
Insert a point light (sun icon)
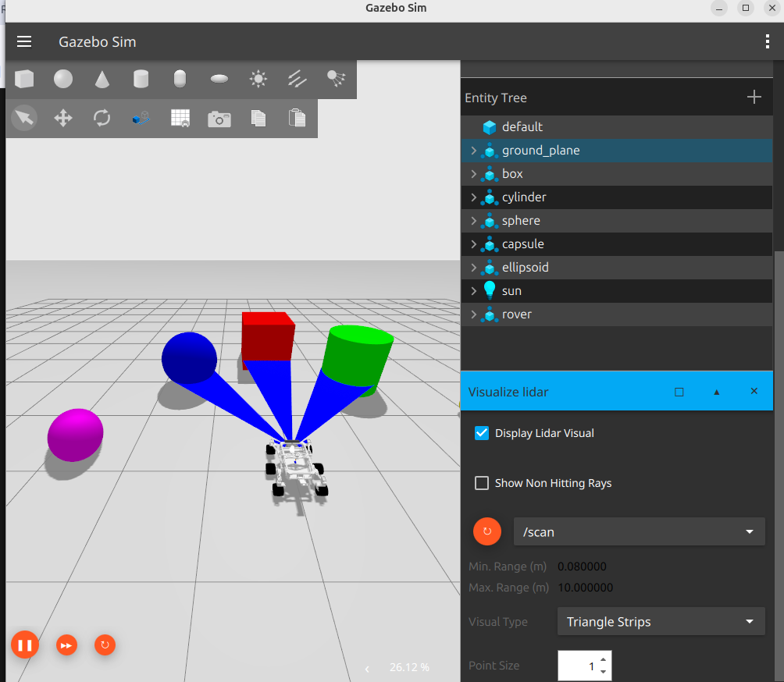pyautogui.click(x=258, y=79)
